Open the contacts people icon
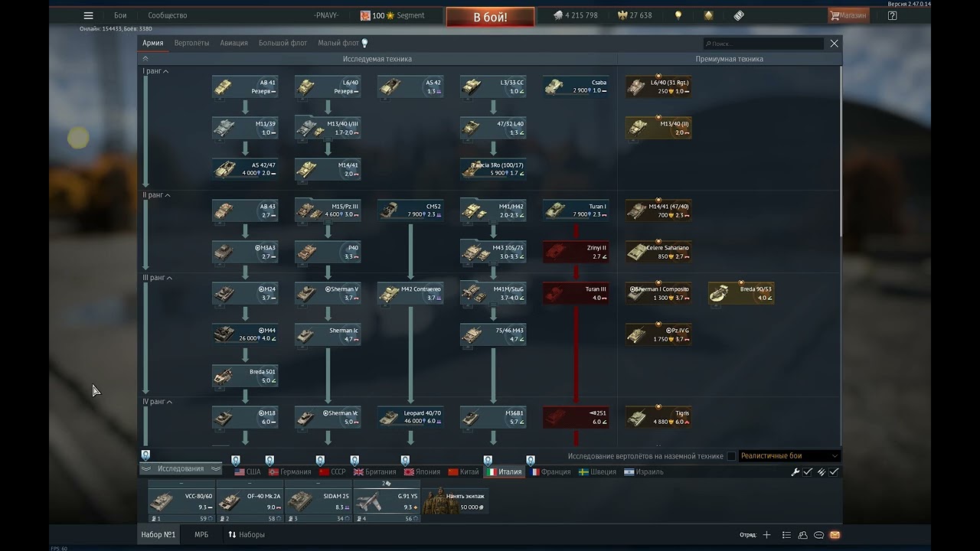 pos(802,535)
